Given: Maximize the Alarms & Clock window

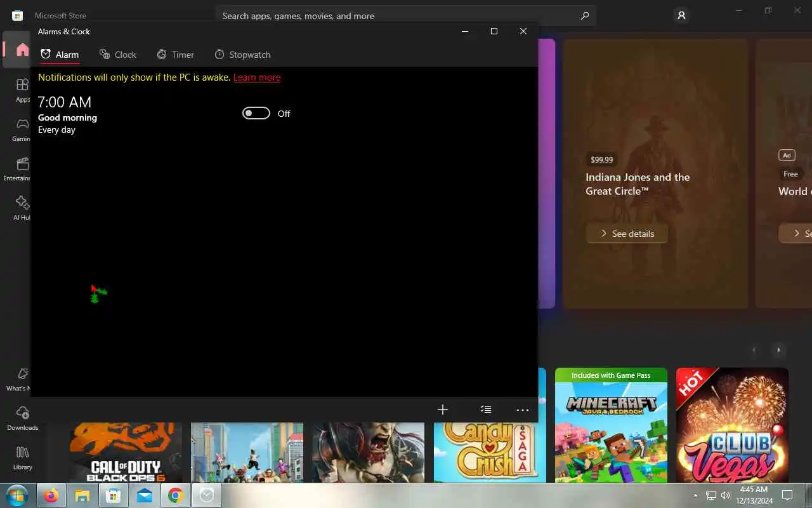Looking at the screenshot, I should [494, 31].
